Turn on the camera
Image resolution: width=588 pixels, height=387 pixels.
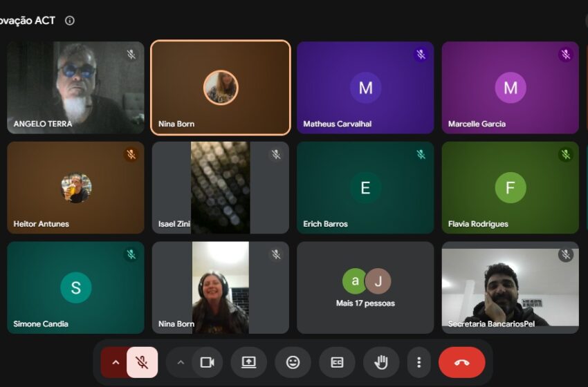click(x=207, y=362)
